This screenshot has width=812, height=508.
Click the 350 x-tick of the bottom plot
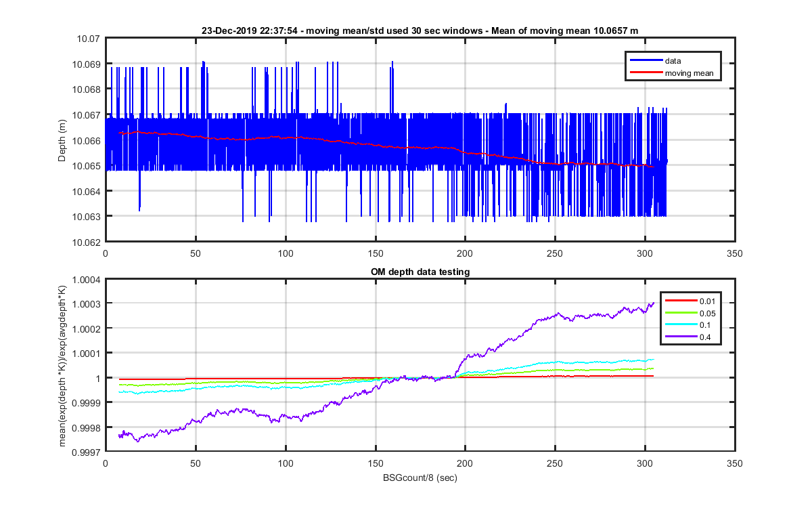[735, 463]
